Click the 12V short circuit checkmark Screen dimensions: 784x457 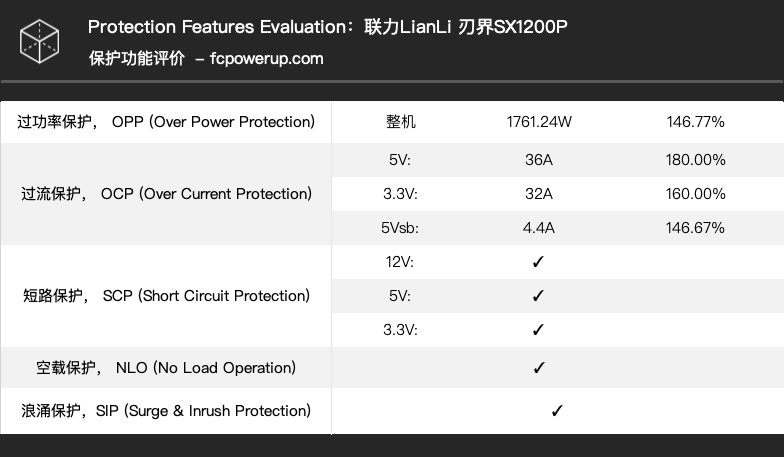tap(538, 262)
